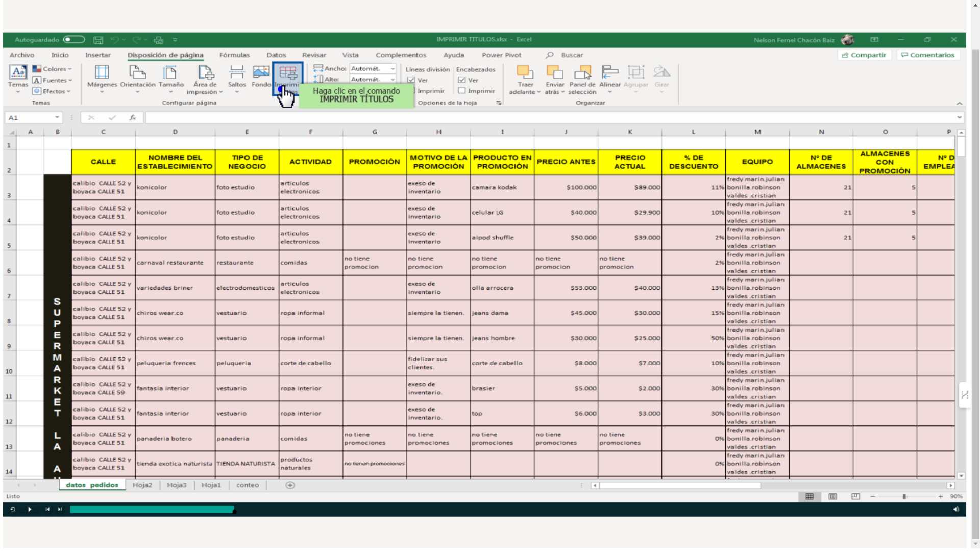This screenshot has width=980, height=551.
Task: Click the Comentarios button
Action: click(x=927, y=55)
